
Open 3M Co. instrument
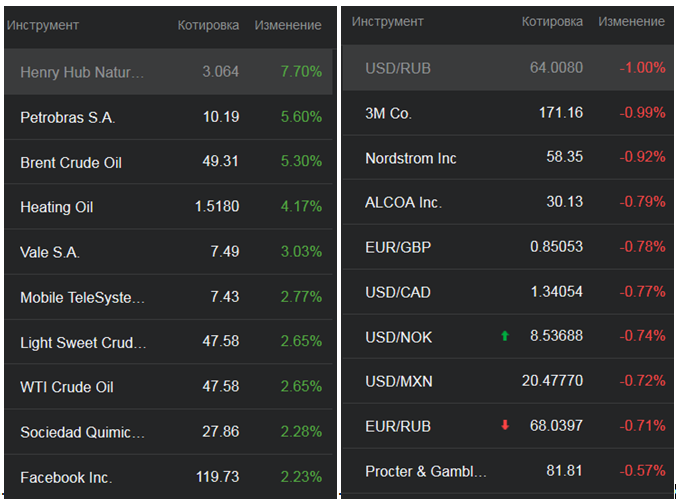coord(388,113)
